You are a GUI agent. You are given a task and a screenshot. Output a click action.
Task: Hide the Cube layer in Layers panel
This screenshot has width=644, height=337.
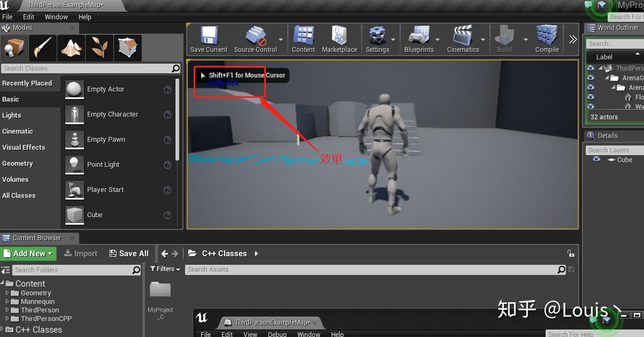tap(596, 159)
